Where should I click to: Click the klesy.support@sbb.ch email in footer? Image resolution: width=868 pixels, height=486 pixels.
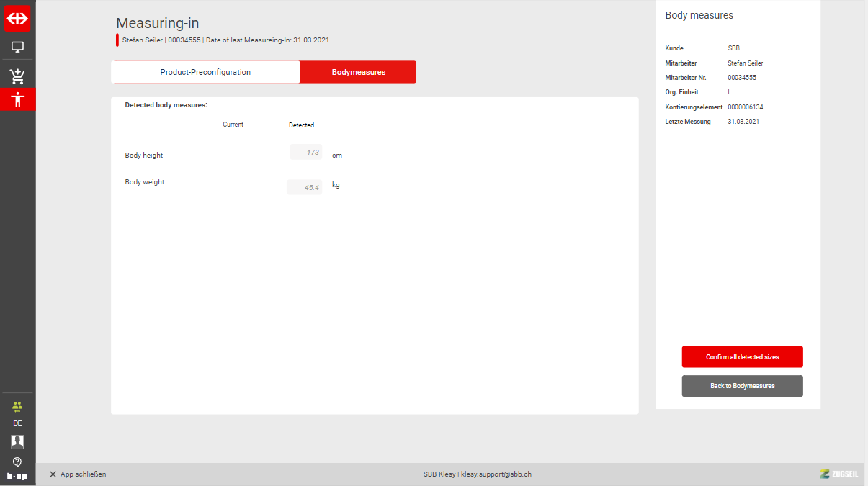coord(496,474)
